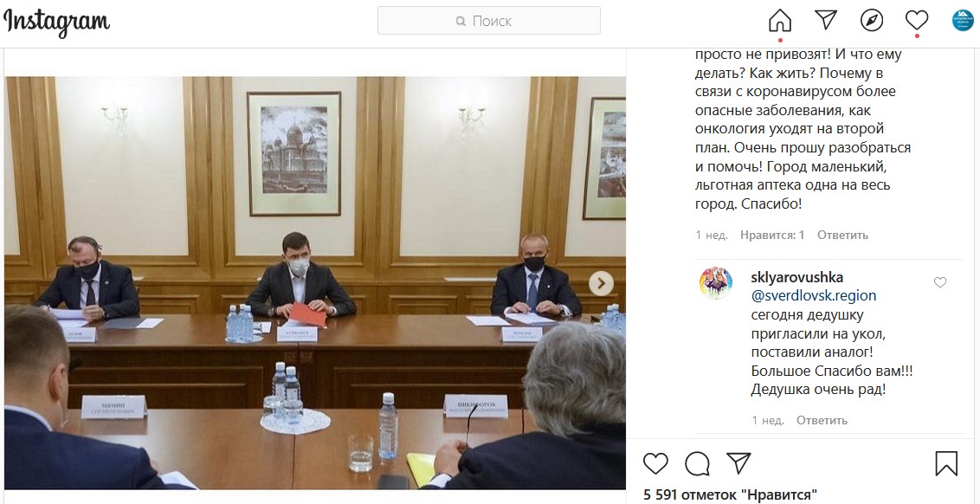Click the Instagram logo
This screenshot has height=504, width=980.
[57, 22]
